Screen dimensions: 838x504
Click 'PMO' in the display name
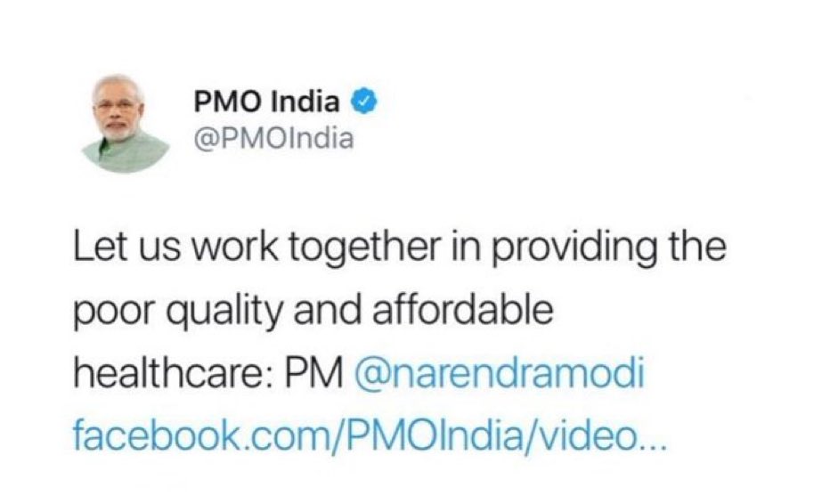(x=229, y=102)
